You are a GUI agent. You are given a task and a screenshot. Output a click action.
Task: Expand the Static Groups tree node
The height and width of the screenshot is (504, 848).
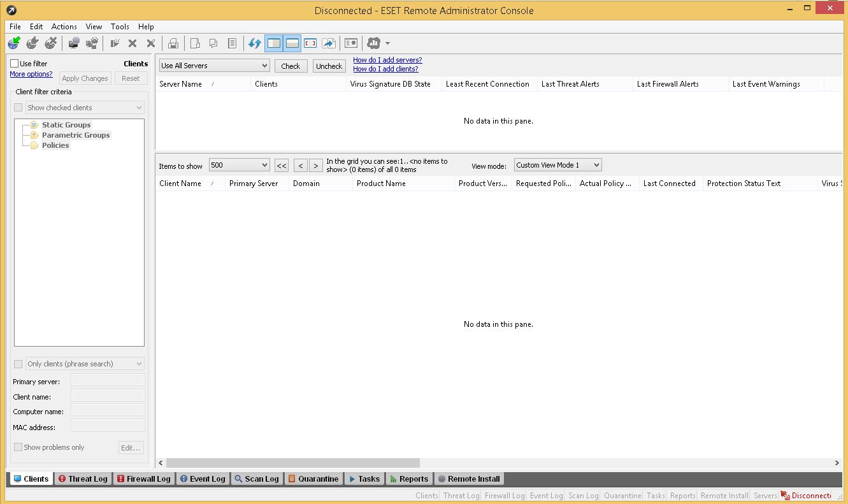66,125
